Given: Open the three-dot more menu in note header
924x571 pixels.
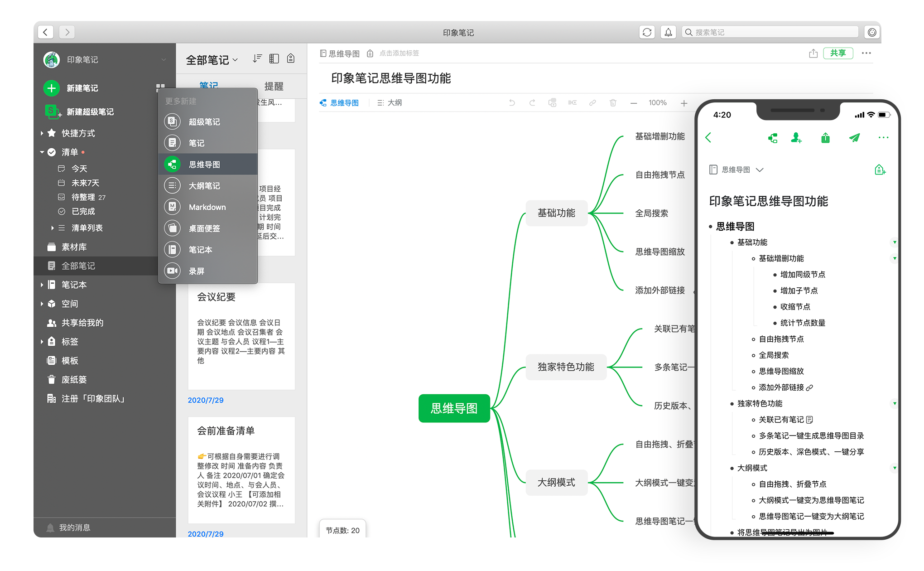Looking at the screenshot, I should [x=866, y=53].
